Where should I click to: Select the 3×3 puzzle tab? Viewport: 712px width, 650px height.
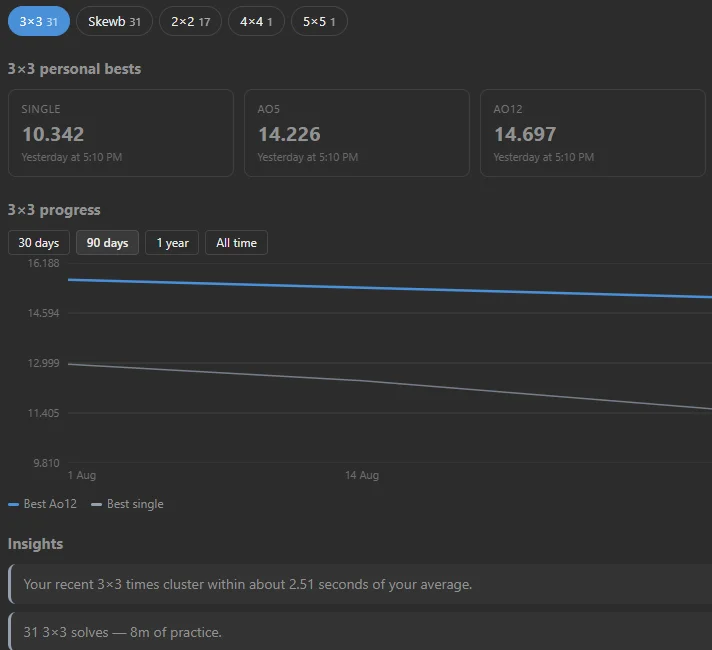pyautogui.click(x=39, y=21)
